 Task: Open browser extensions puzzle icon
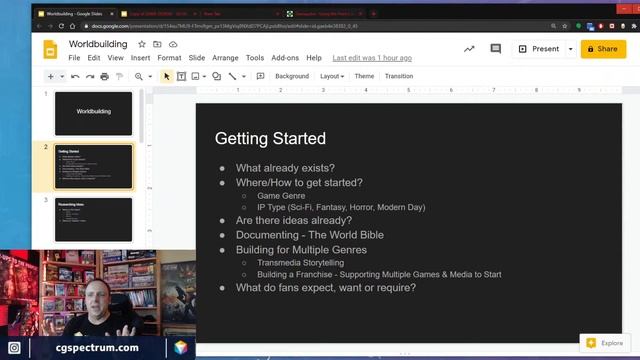[x=633, y=26]
